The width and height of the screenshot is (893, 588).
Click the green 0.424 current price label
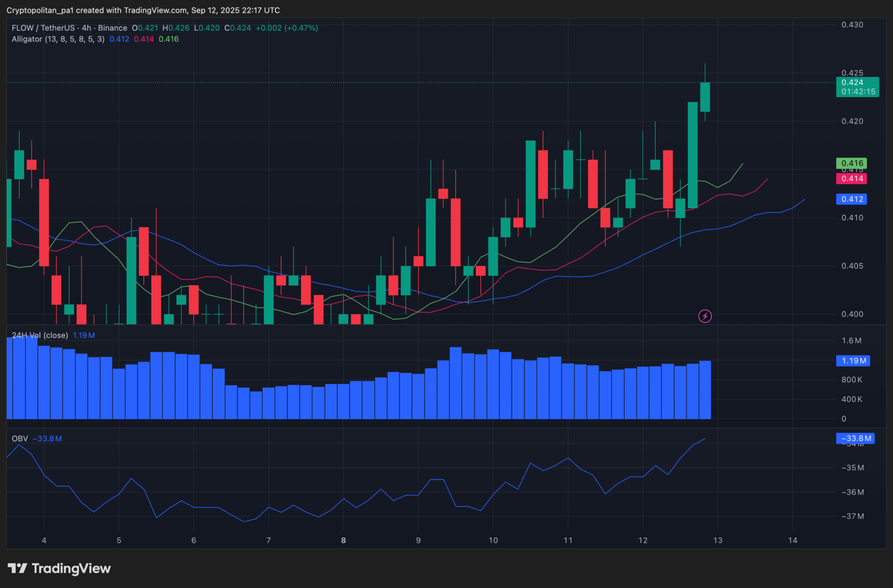click(x=857, y=86)
